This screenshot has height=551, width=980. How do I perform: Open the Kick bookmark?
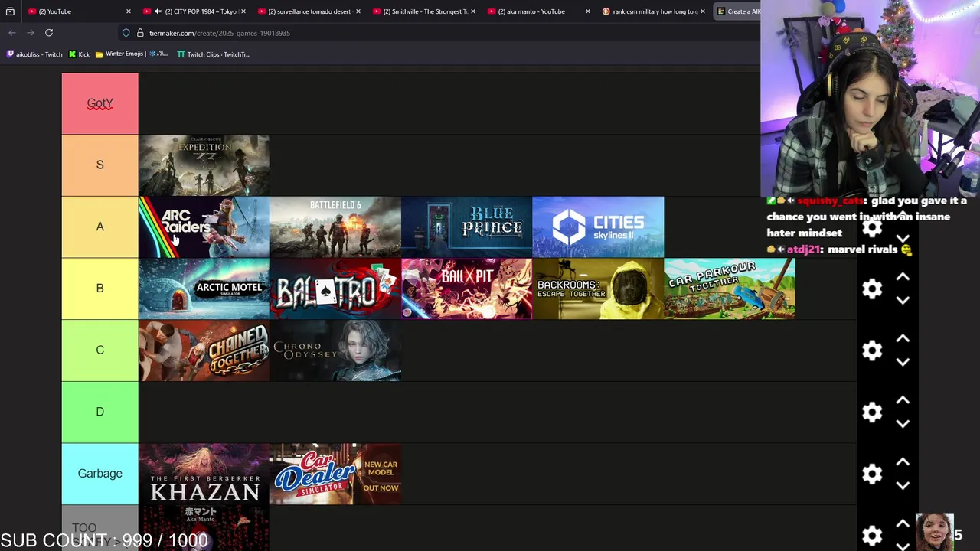pyautogui.click(x=79, y=54)
